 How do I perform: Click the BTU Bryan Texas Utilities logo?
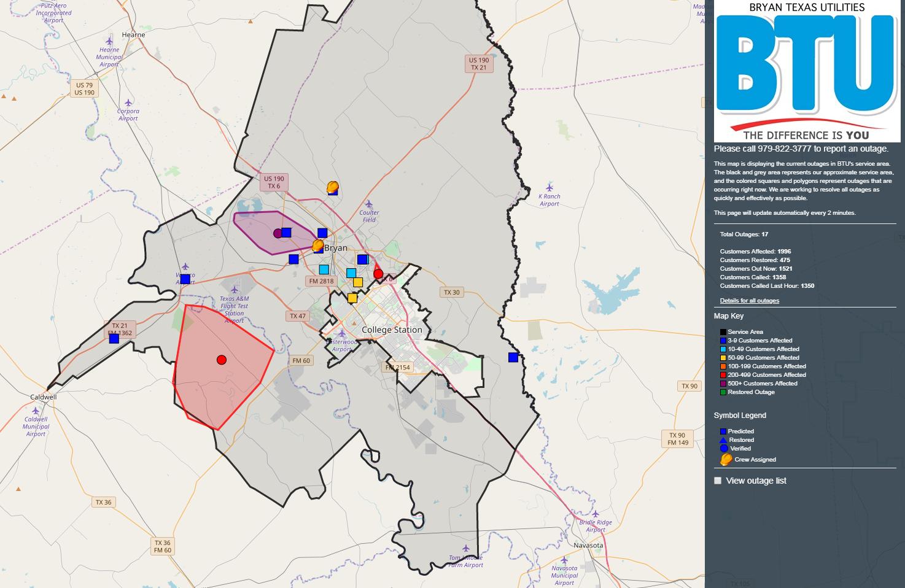coord(807,71)
